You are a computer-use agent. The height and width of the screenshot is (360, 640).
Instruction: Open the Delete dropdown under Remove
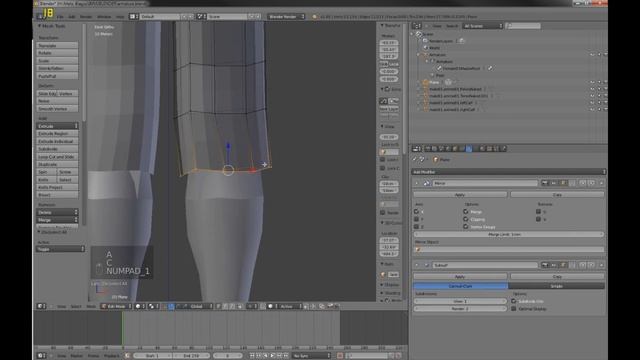coord(57,212)
